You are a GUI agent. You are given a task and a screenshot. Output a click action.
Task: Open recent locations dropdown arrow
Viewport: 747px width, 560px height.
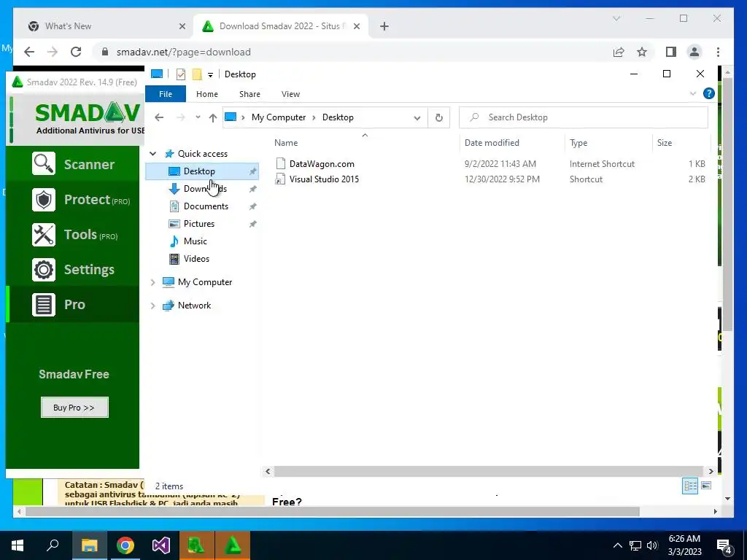coord(198,117)
